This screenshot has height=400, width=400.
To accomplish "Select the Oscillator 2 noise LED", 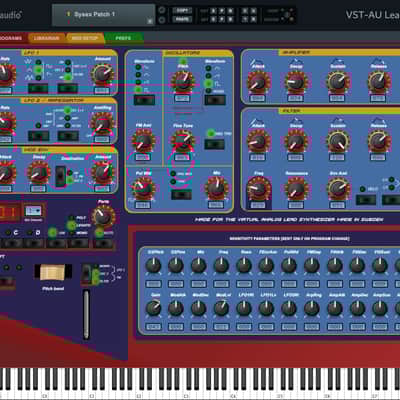I will point(209,91).
